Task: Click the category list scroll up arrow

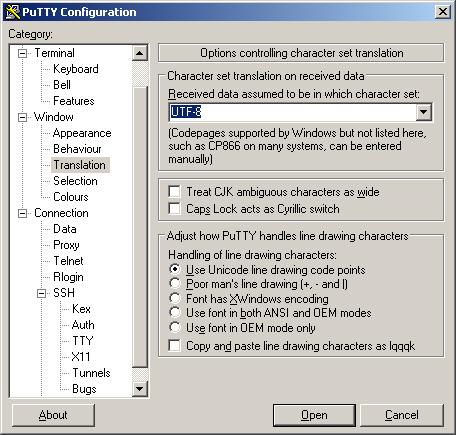Action: coord(139,53)
